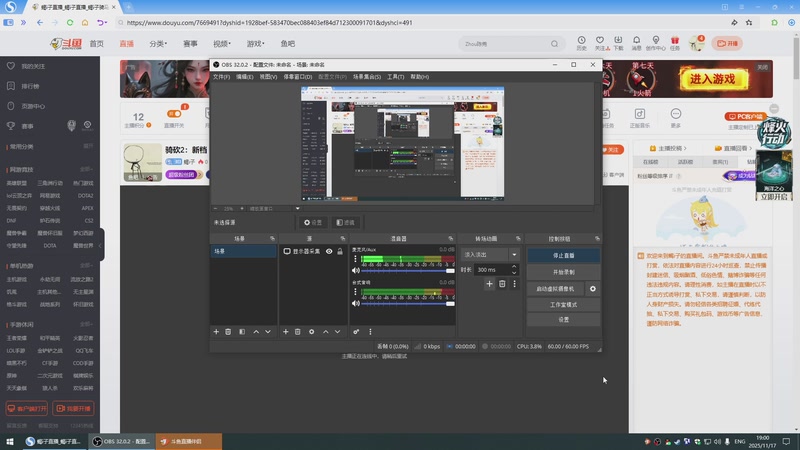800x450 pixels.
Task: Add a new source in Sources panel
Action: (286, 332)
